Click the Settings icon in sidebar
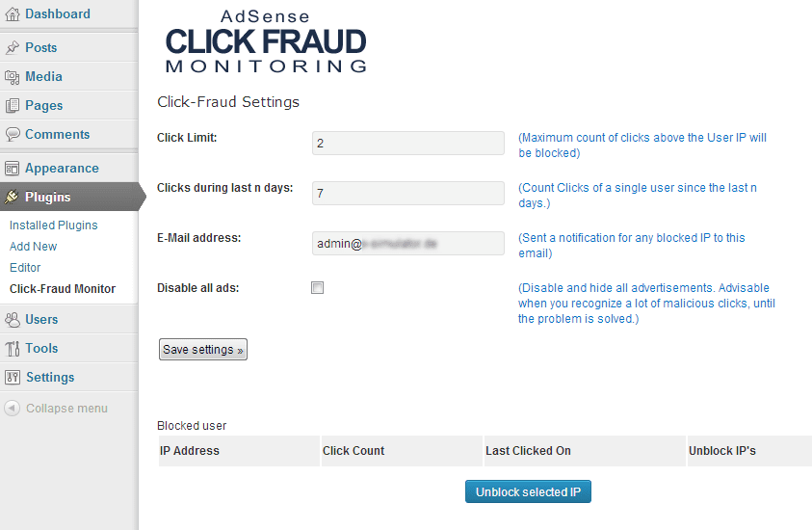 pos(13,377)
